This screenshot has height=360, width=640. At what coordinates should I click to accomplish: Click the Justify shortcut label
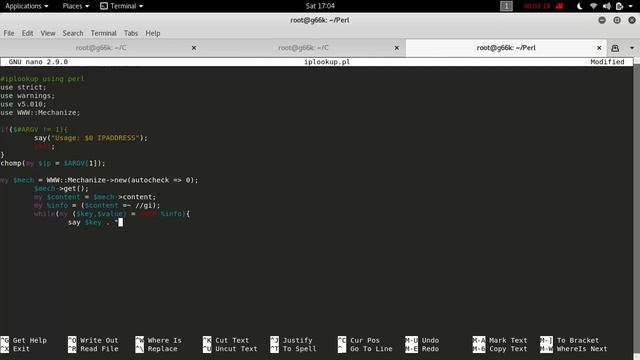click(x=298, y=340)
